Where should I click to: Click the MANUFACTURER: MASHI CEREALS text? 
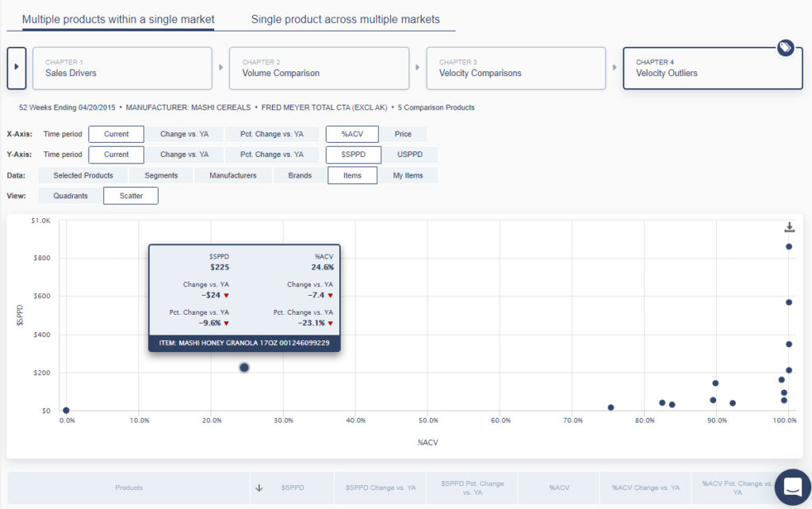pos(188,108)
